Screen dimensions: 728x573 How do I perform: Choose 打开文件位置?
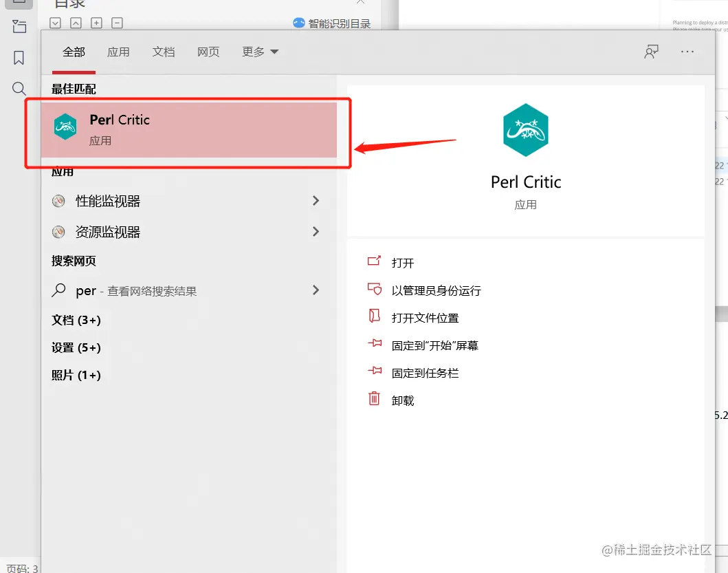pyautogui.click(x=425, y=318)
